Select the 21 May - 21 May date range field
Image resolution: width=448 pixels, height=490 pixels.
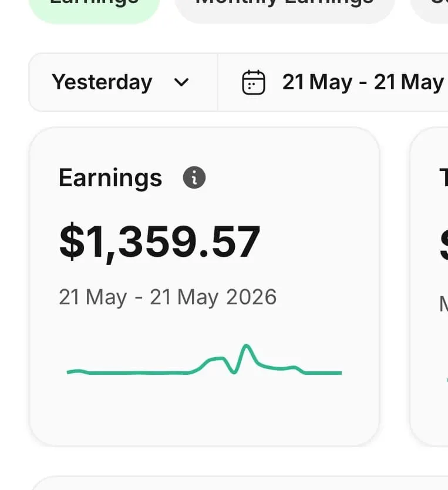[x=333, y=82]
